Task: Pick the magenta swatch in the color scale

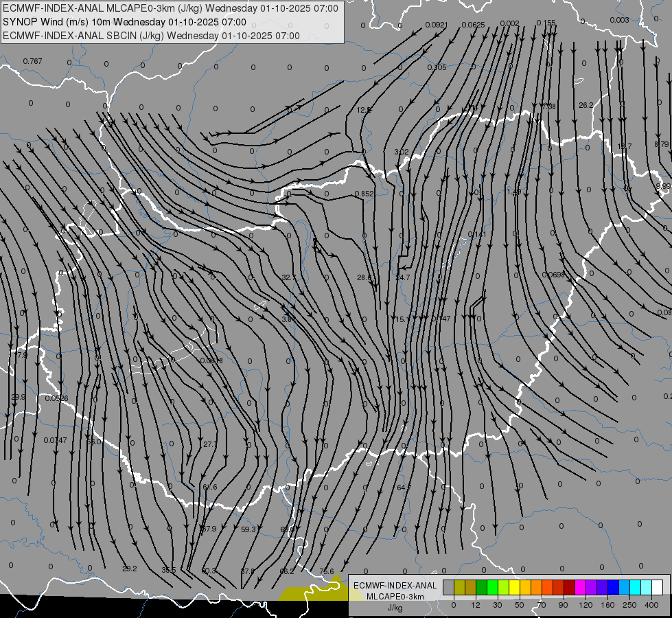Action: [x=581, y=587]
